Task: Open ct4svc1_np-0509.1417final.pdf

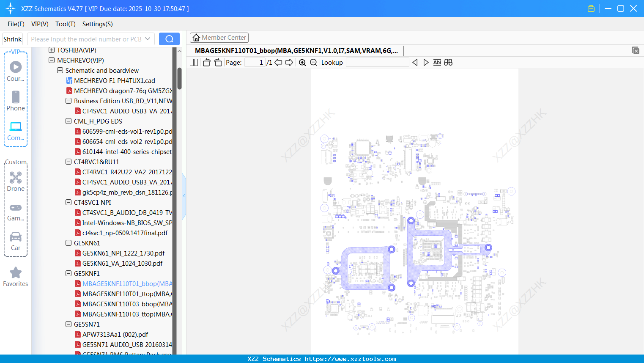Action: pyautogui.click(x=121, y=233)
